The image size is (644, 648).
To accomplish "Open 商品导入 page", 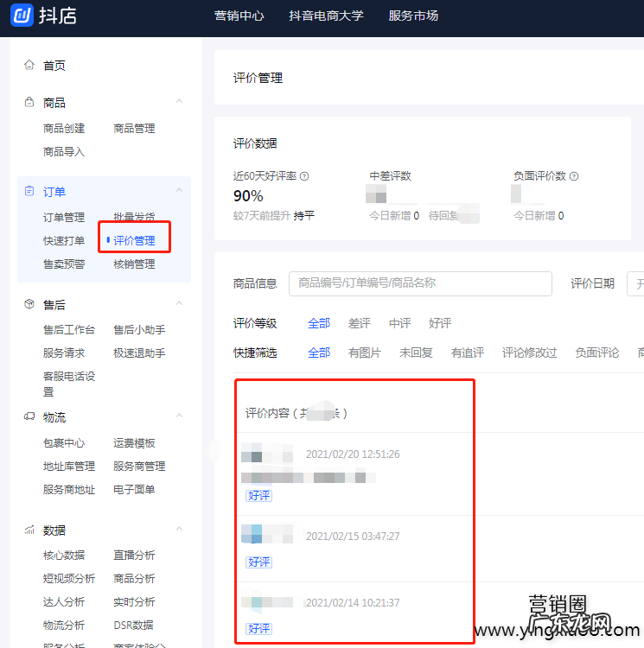I will tap(64, 152).
